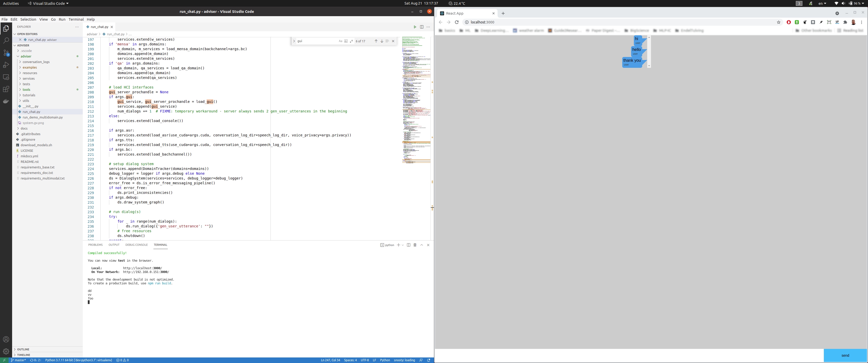Switch to the Output panel tab

[x=114, y=245]
